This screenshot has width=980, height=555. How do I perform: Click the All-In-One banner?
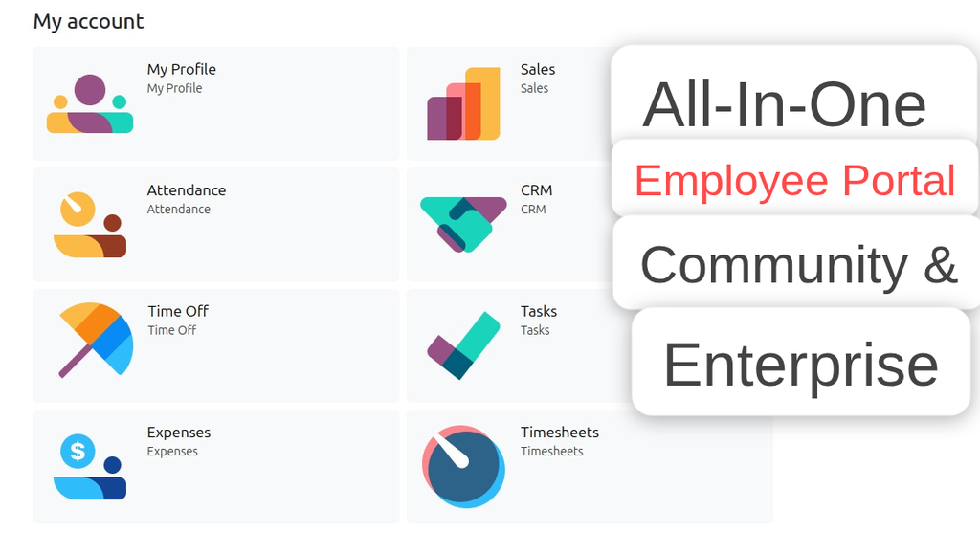[785, 103]
